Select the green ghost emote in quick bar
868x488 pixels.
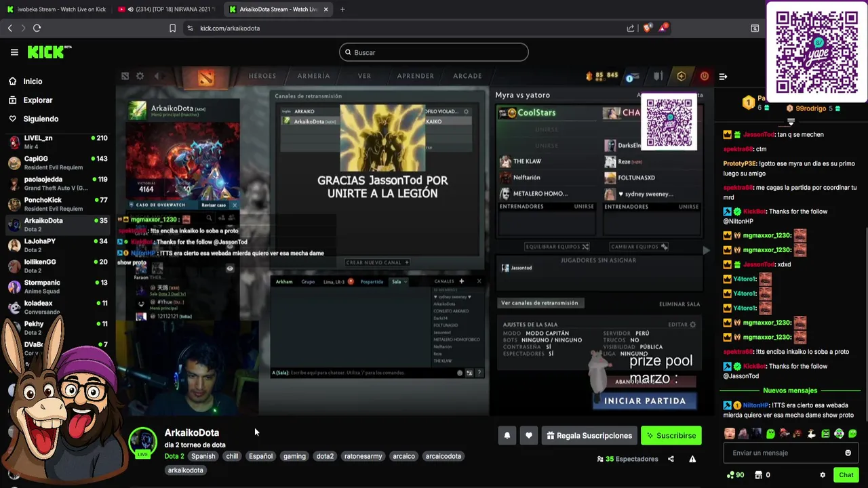[770, 434]
